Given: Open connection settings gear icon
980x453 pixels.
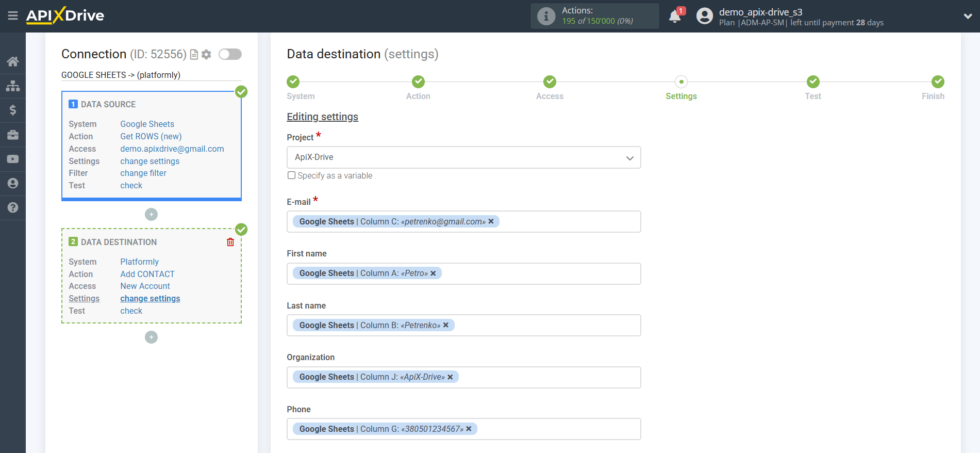Looking at the screenshot, I should pos(206,54).
